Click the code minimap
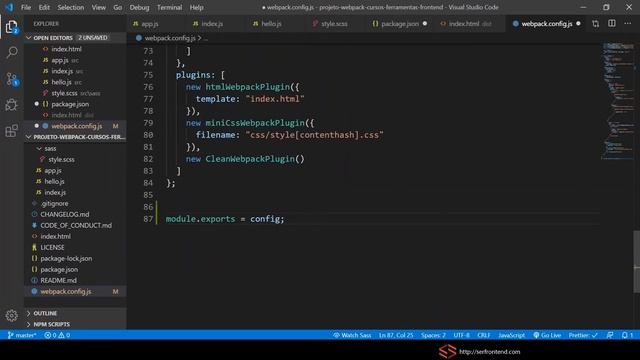640x360 pixels. [x=618, y=100]
